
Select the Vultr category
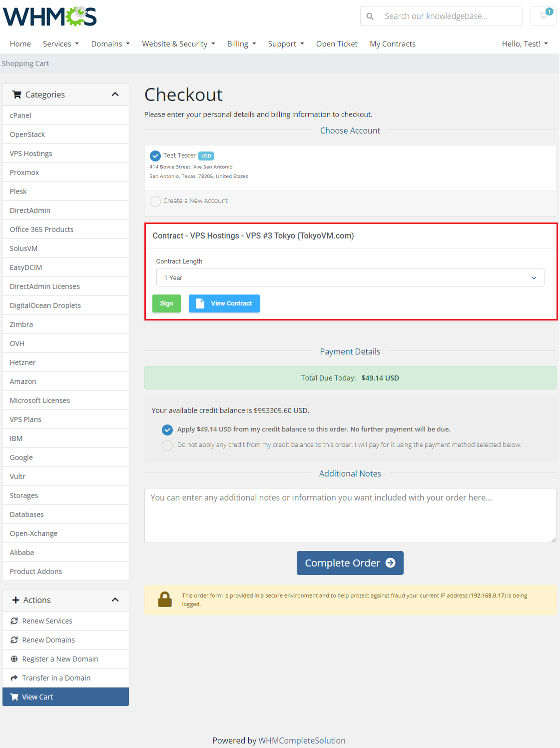(x=65, y=476)
